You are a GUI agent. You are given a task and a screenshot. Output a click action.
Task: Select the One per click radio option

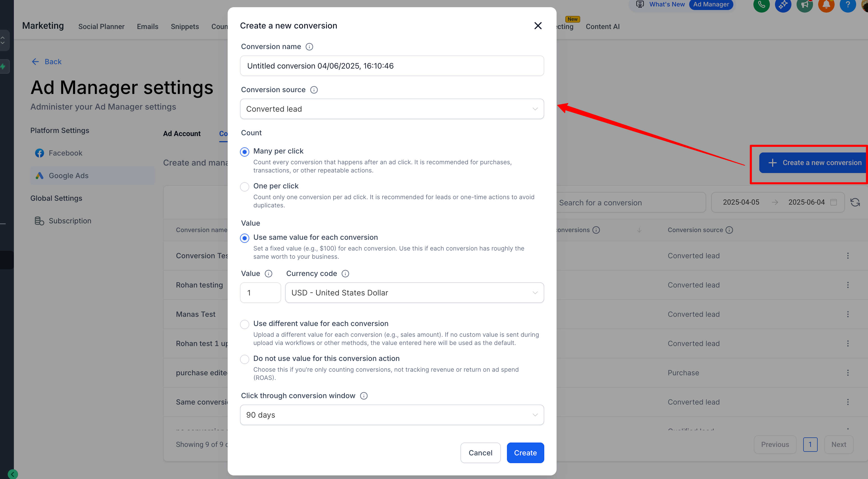pyautogui.click(x=245, y=186)
